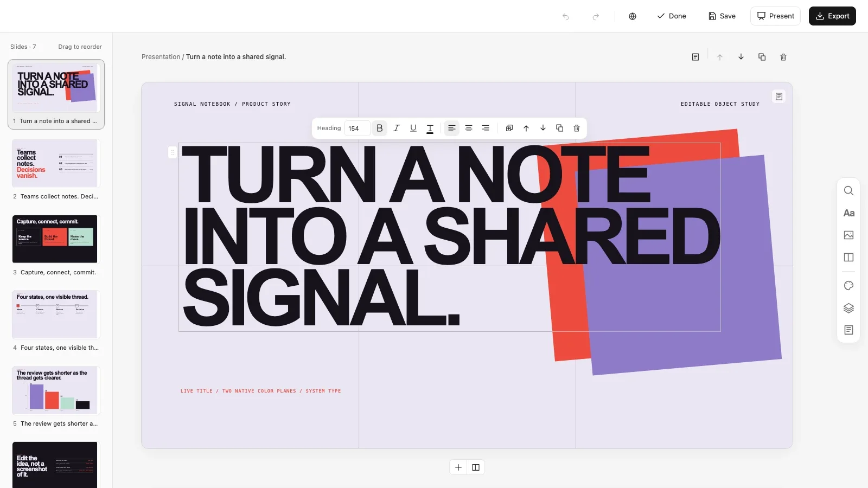Click the font size field showing 154
Screen dimensions: 868x488
pyautogui.click(x=357, y=129)
